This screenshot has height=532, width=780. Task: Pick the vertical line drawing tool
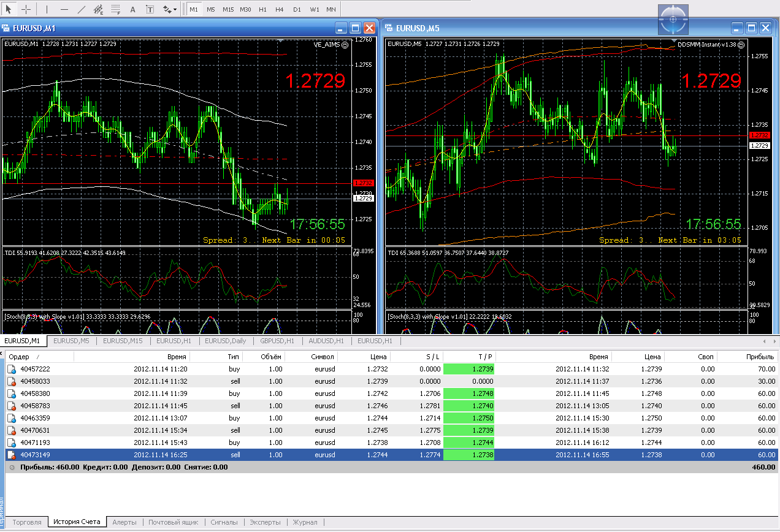point(47,9)
